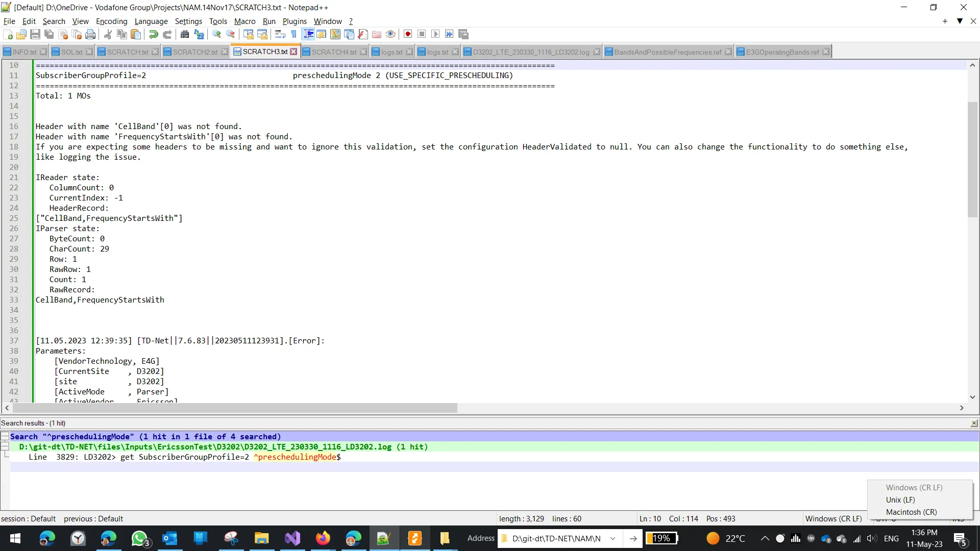Click the Zoom In toolbar icon
The width and height of the screenshot is (980, 551).
pyautogui.click(x=217, y=34)
